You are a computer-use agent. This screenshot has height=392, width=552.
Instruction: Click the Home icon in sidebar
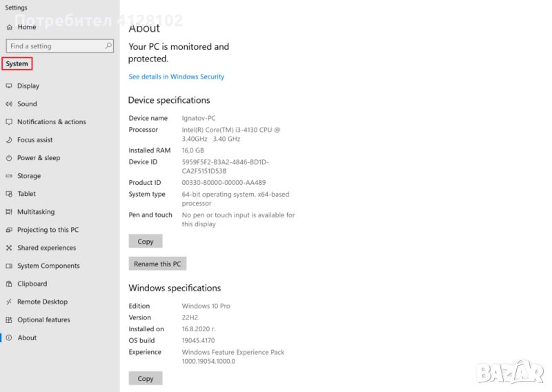coord(9,27)
